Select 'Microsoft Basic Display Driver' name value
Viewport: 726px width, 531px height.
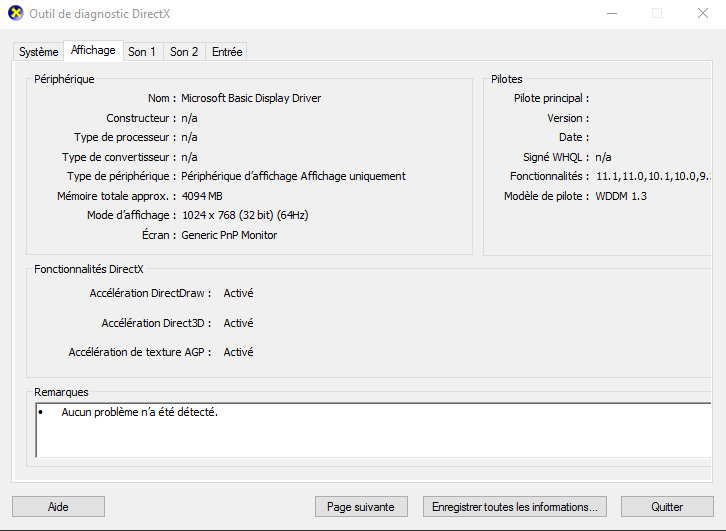point(251,98)
